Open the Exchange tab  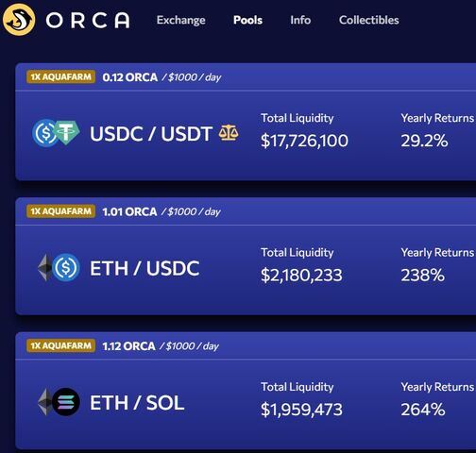[181, 20]
